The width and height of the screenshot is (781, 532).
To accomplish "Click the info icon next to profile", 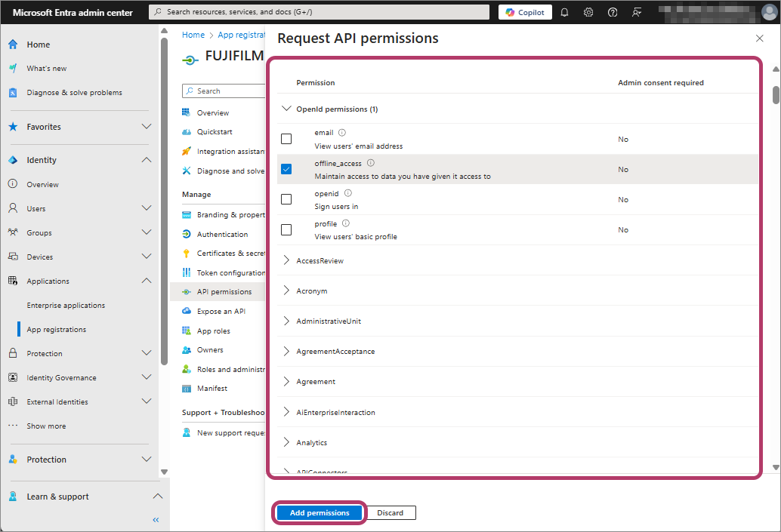I will [x=346, y=223].
